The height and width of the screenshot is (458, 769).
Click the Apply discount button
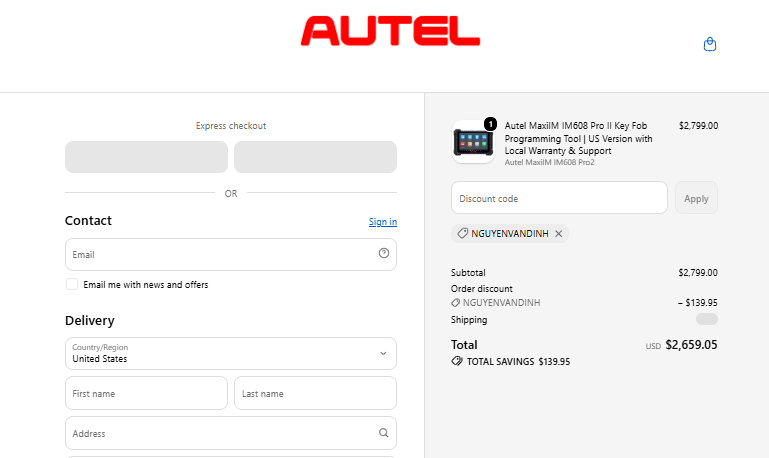[x=696, y=198]
